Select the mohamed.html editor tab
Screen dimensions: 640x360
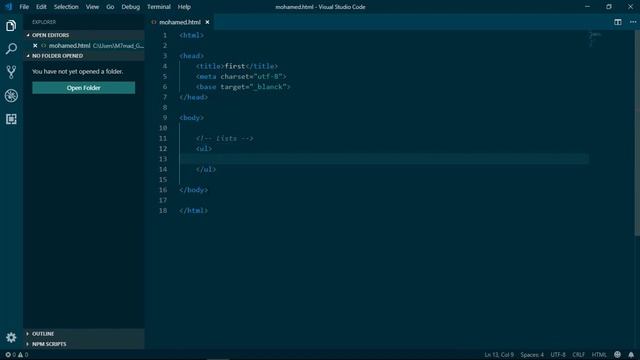coord(180,22)
